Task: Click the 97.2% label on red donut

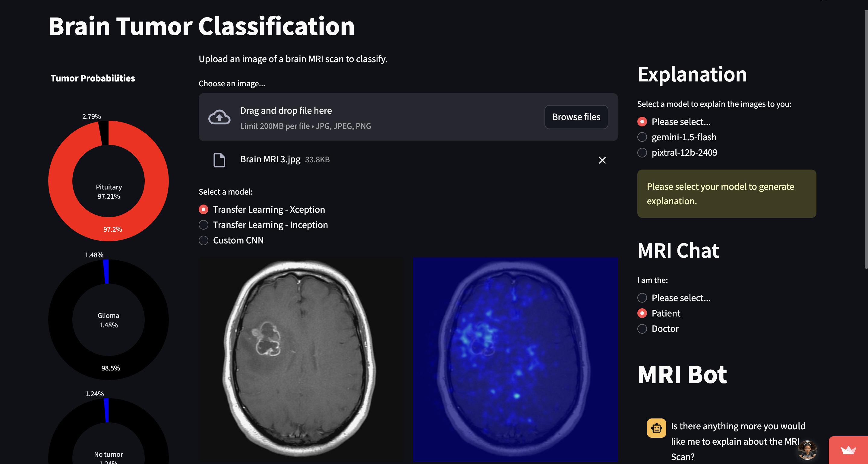Action: (112, 229)
